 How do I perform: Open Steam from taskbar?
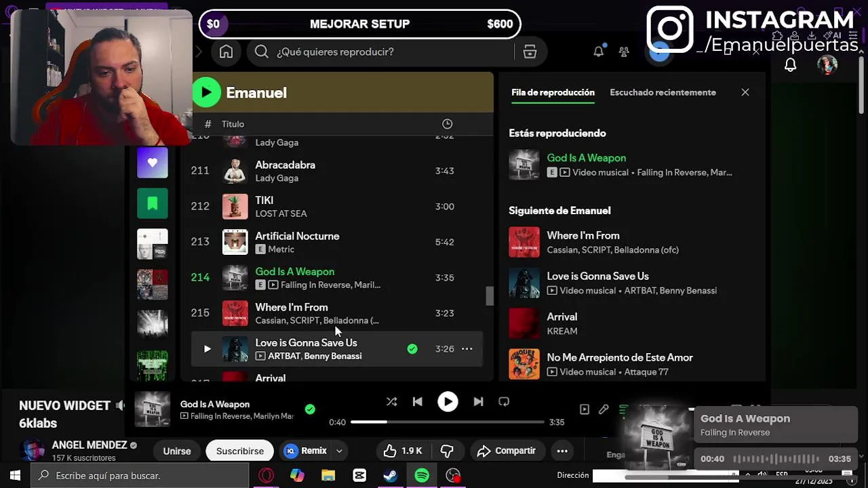pyautogui.click(x=390, y=476)
